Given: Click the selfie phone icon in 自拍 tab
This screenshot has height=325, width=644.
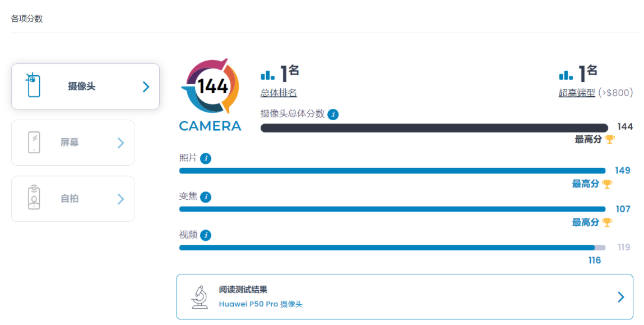Looking at the screenshot, I should coord(34,198).
